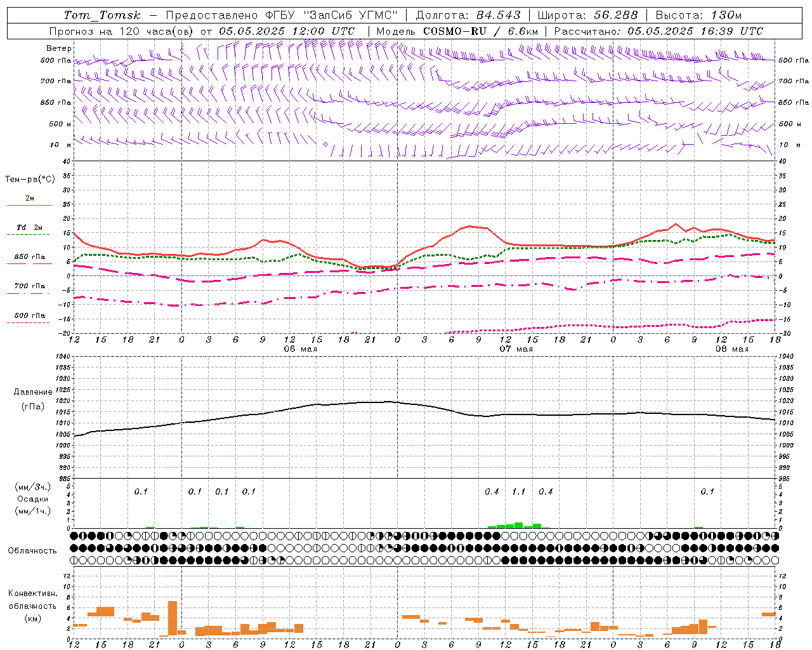Click the tallest green precipitation bar

click(x=518, y=525)
